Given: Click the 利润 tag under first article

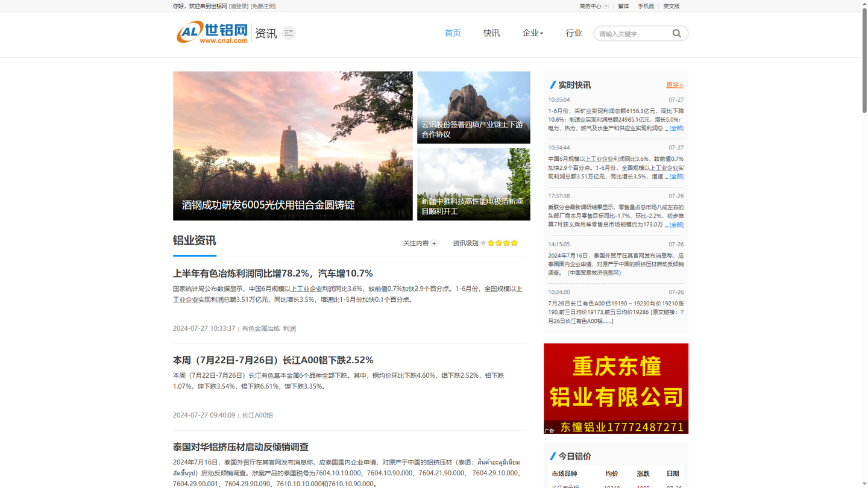Looking at the screenshot, I should coord(289,328).
